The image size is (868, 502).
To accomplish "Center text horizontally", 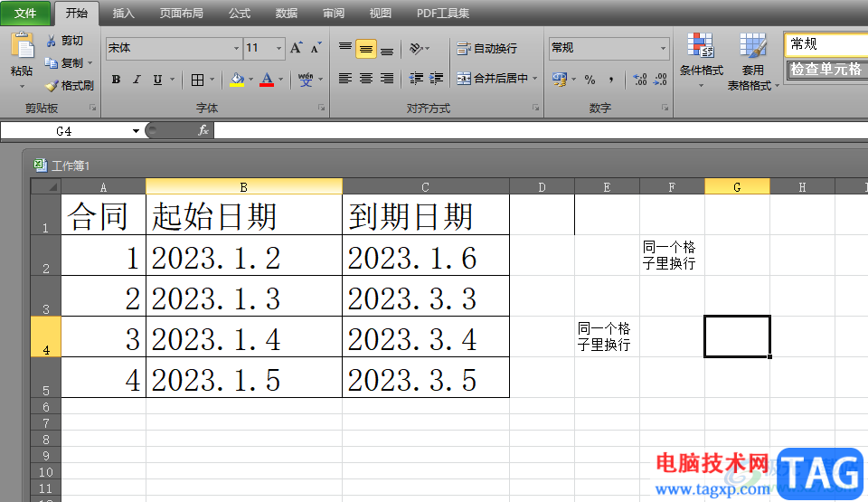I will (x=366, y=79).
